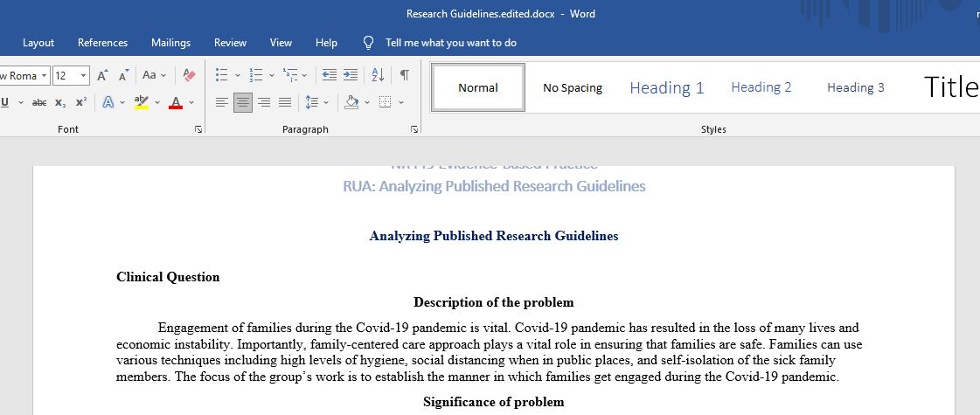Screen dimensions: 980x415
Task: Click the lightbulb Tell me icon
Action: click(x=369, y=43)
